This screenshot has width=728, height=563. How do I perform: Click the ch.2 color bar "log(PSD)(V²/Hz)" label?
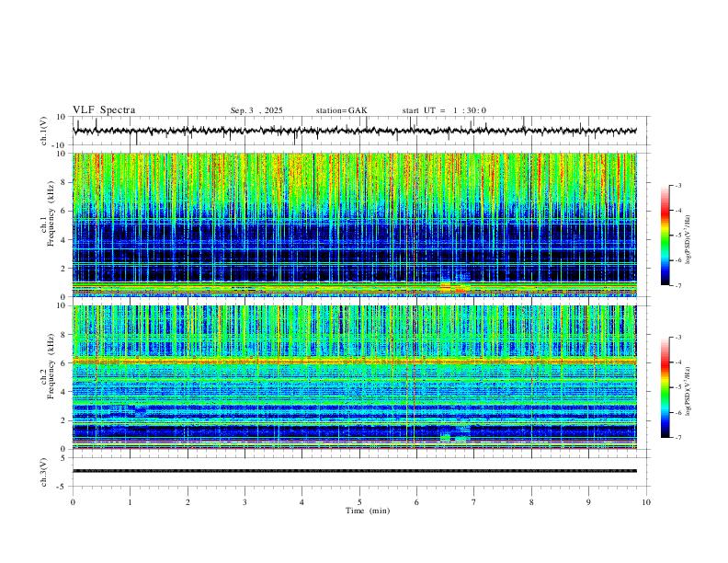[x=688, y=392]
